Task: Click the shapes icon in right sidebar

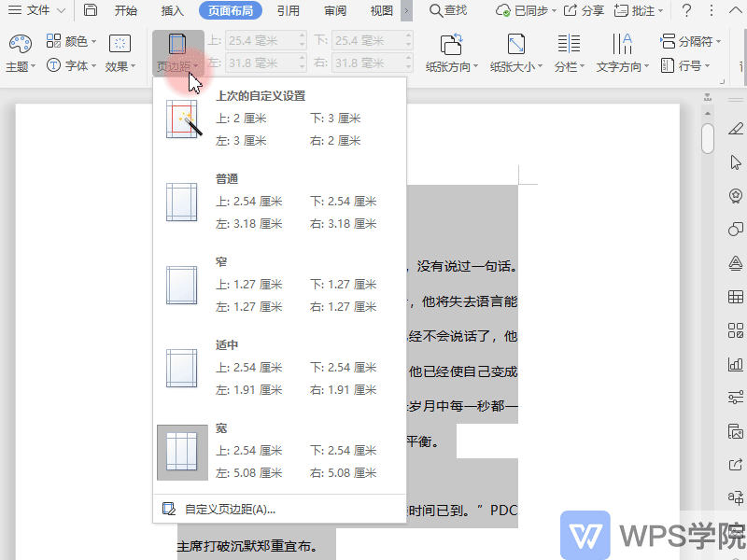Action: click(x=736, y=230)
